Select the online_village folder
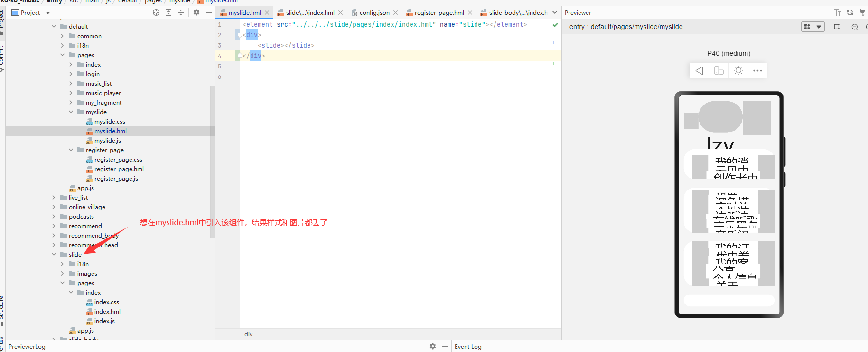Viewport: 868px width, 352px height. [x=87, y=207]
